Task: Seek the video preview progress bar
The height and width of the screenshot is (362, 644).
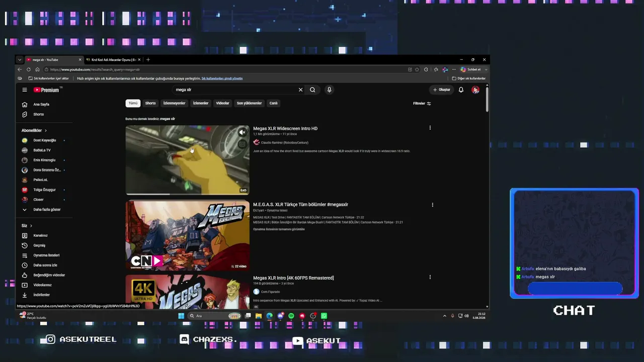Action: pos(187,194)
